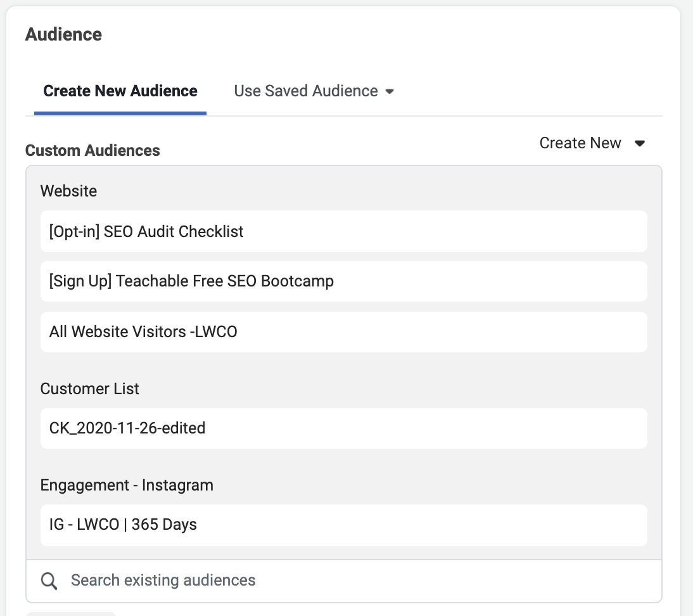Screen dimensions: 693x616
Task: Open the chevron next to Create New
Action: point(640,143)
